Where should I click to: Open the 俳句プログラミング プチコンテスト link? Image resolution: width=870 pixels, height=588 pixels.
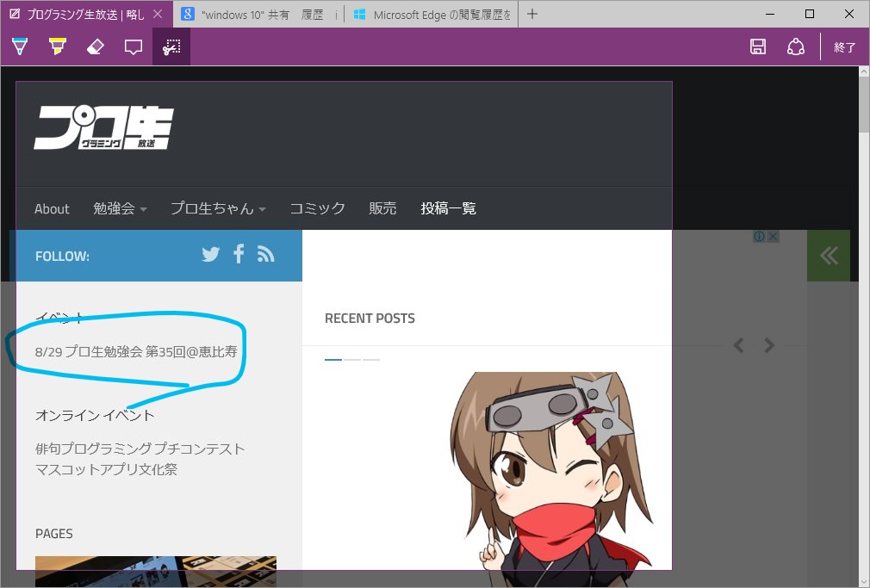139,449
